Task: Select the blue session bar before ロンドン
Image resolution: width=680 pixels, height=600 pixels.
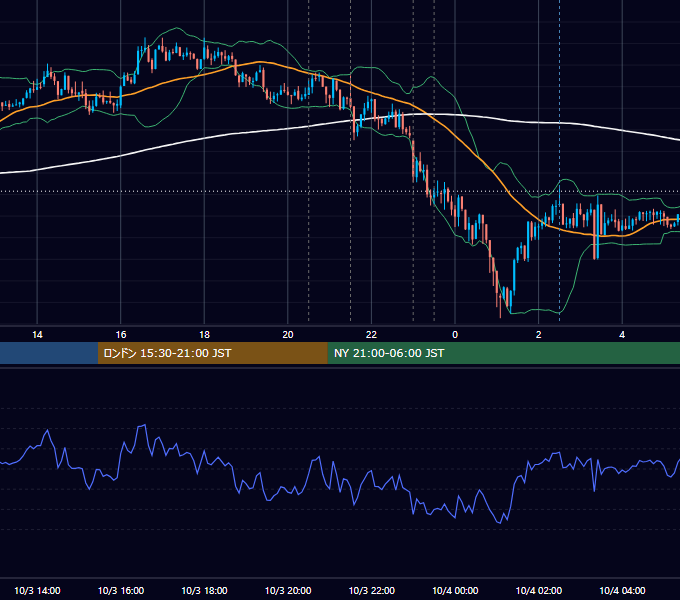Action: tap(49, 353)
